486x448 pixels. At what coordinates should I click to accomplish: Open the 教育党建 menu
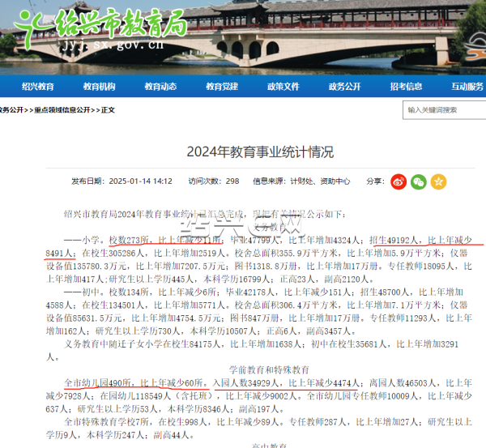[x=222, y=86]
